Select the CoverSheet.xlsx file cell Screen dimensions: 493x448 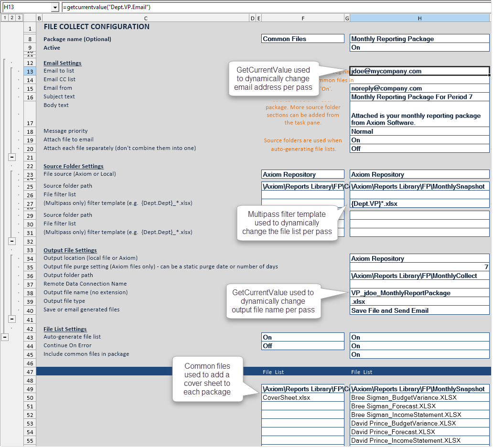pos(303,397)
